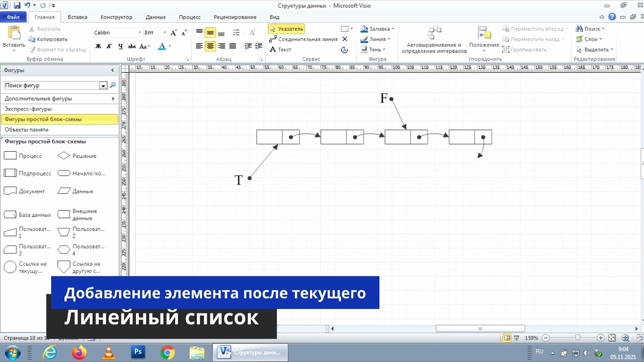This screenshot has height=362, width=644.
Task: Open the 8пт font size dropdown
Action: click(164, 33)
